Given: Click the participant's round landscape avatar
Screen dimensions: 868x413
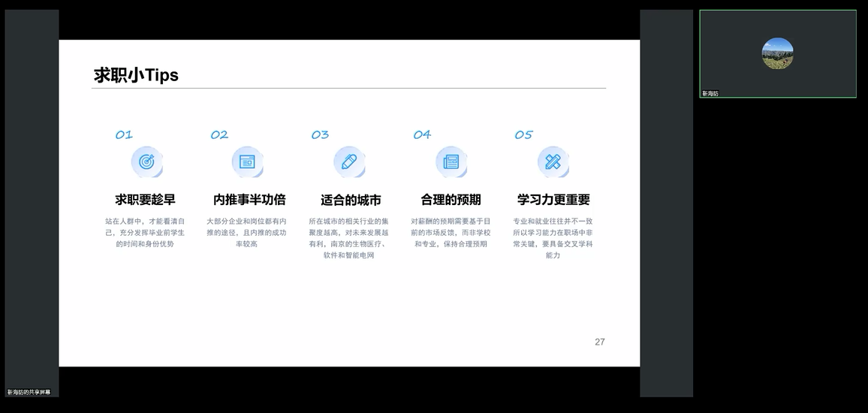Looking at the screenshot, I should (x=777, y=53).
